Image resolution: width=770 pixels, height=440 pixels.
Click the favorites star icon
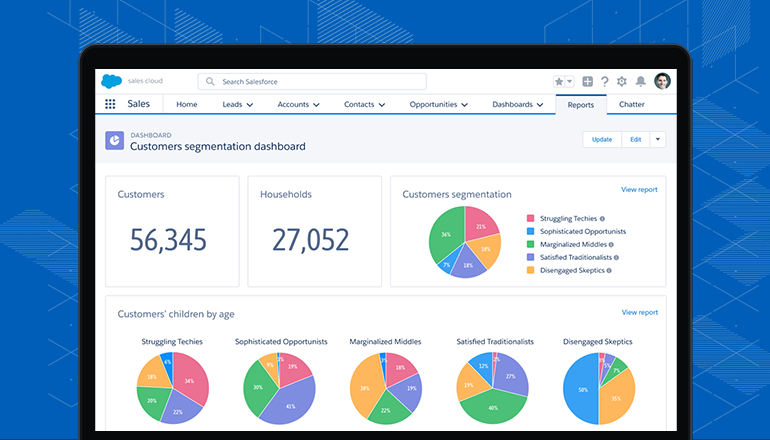coord(559,82)
